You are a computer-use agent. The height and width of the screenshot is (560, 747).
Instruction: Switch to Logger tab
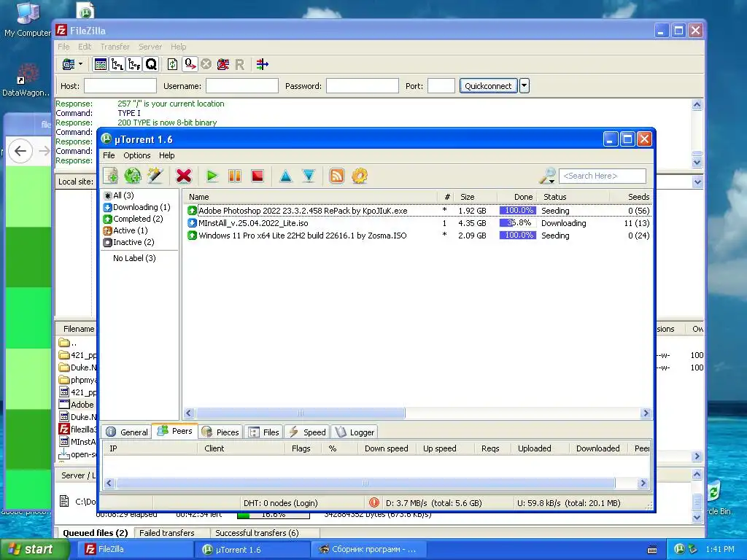(x=355, y=432)
